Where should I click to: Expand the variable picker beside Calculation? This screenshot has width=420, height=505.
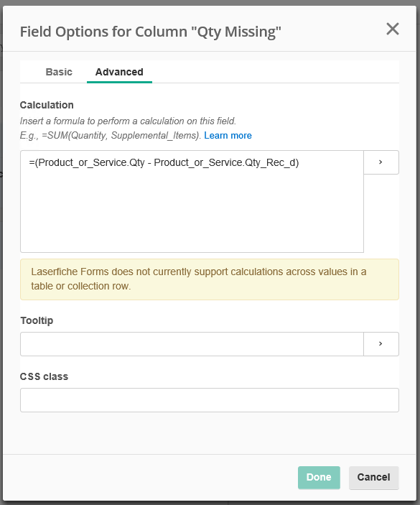click(x=381, y=162)
